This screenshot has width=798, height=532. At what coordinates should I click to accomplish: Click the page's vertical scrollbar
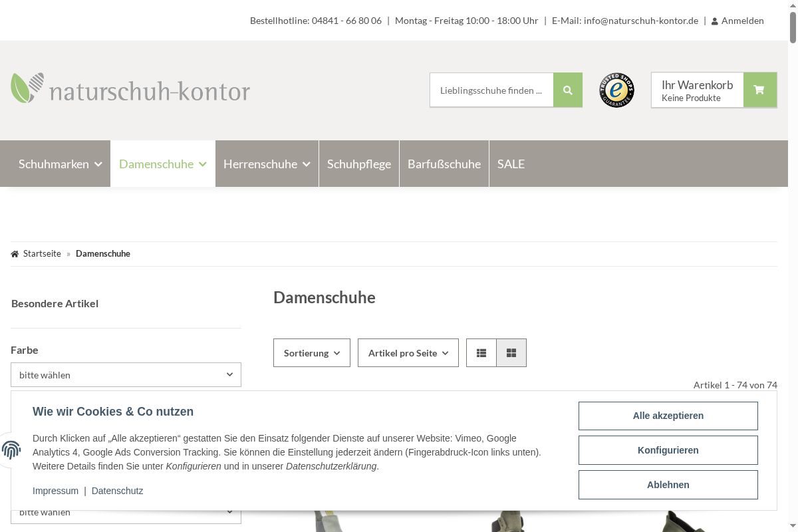(x=793, y=266)
